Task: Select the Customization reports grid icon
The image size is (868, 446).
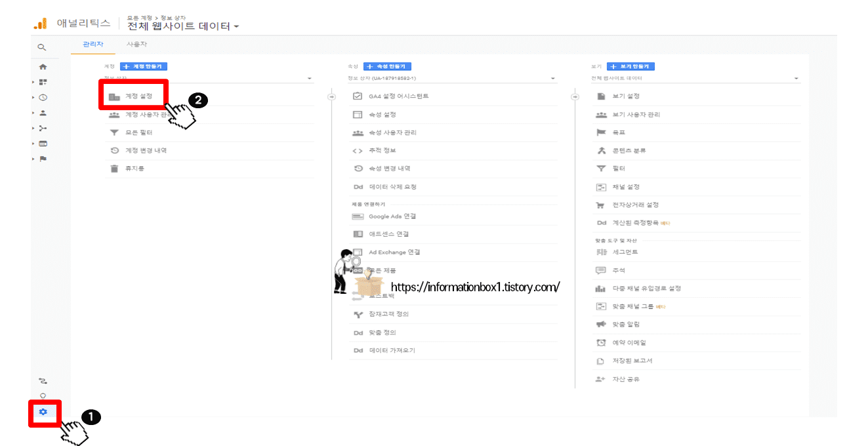Action: (x=43, y=81)
